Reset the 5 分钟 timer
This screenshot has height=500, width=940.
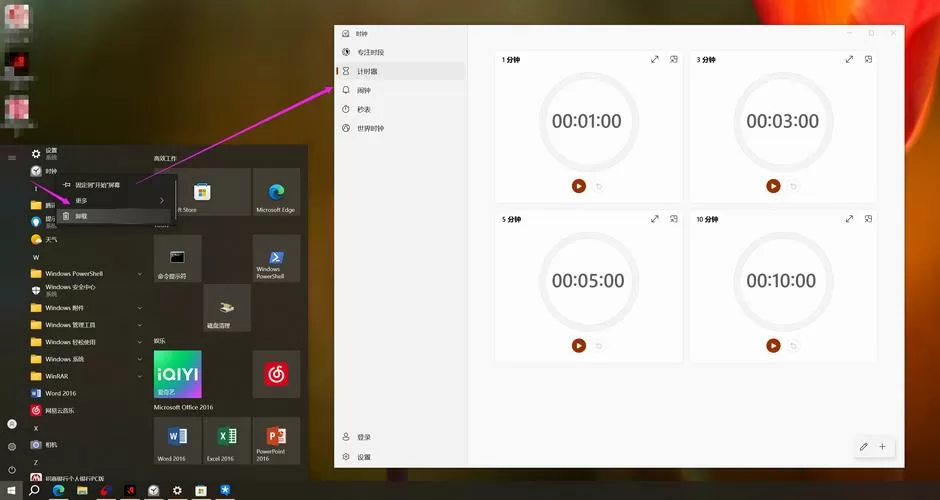[x=598, y=346]
